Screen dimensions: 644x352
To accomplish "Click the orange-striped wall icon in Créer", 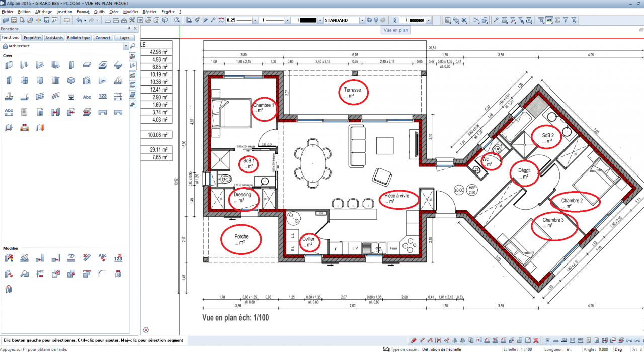I will point(40,127).
